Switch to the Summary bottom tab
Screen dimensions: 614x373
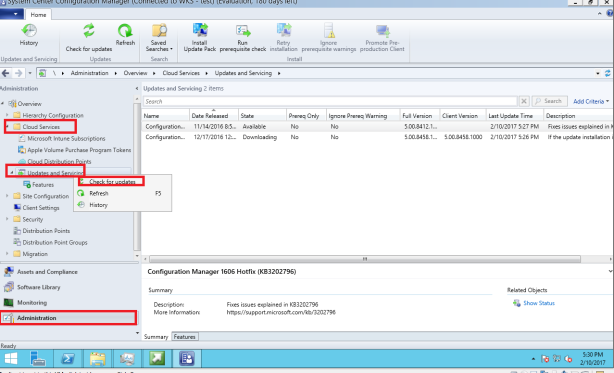(x=156, y=337)
